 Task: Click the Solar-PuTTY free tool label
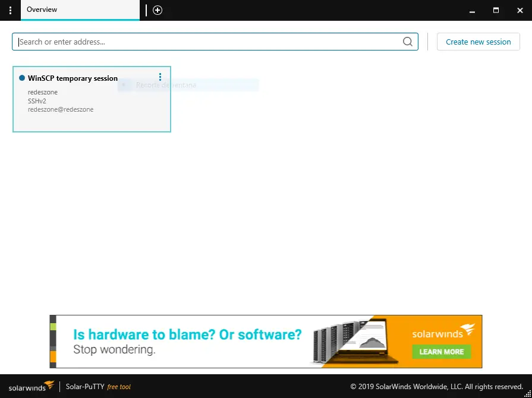(98, 387)
